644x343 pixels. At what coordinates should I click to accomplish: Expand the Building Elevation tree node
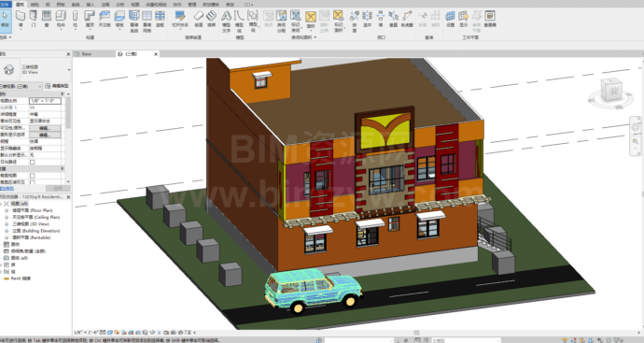7,231
